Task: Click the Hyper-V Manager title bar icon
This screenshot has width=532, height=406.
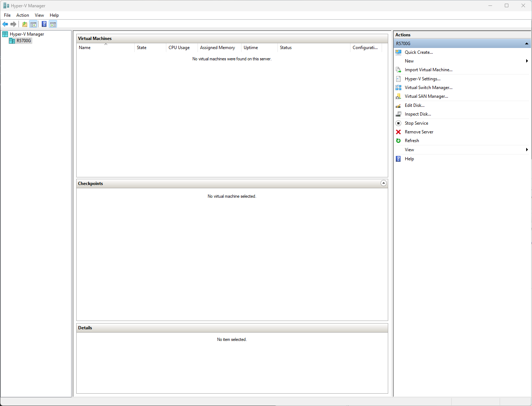Action: click(x=6, y=6)
